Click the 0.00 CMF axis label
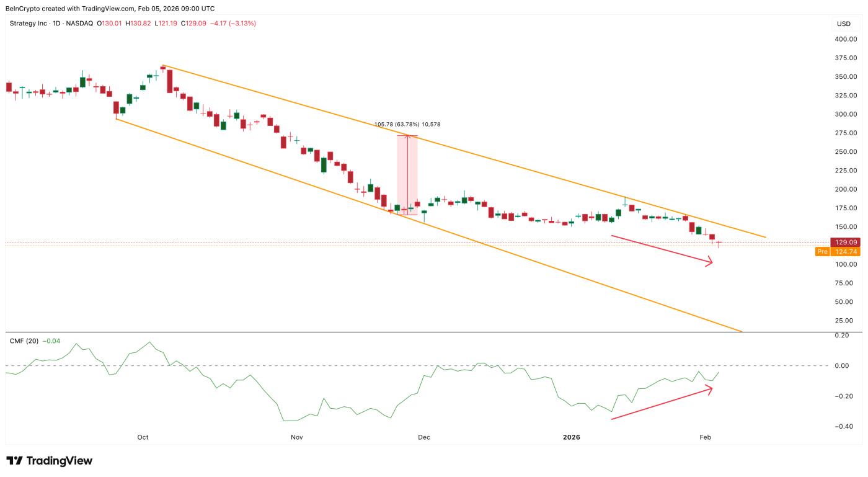This screenshot has height=477, width=868. [842, 366]
